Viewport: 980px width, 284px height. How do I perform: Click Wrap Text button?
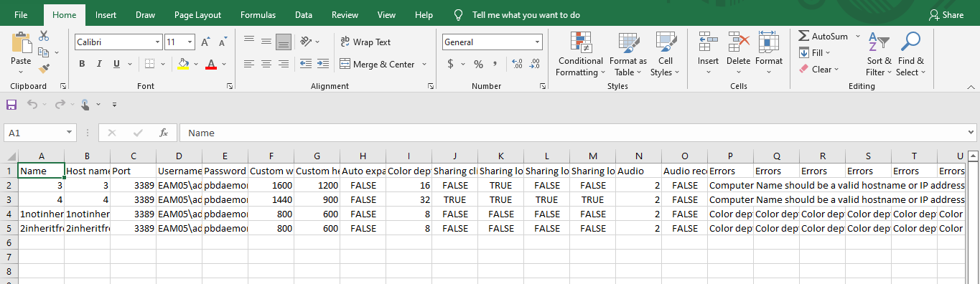365,42
